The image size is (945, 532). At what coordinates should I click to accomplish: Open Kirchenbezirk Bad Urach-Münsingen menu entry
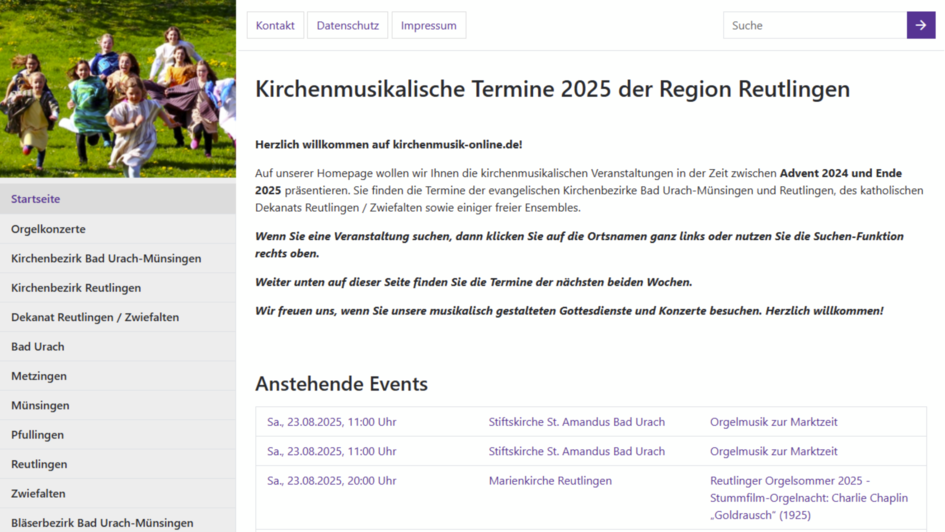click(118, 258)
